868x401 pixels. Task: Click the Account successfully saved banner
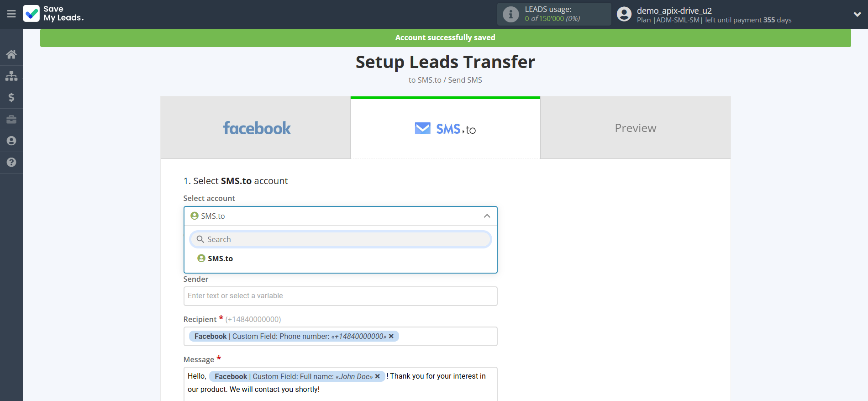pyautogui.click(x=445, y=38)
